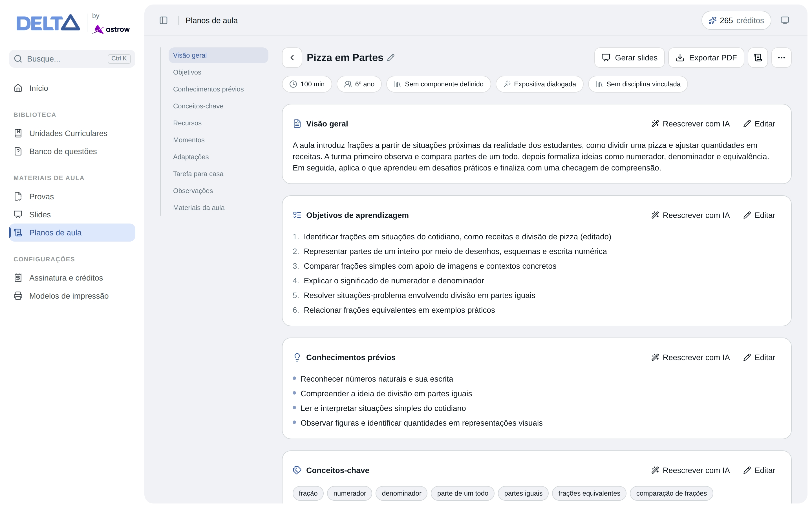Viewport: 812px width, 508px height.
Task: Click Reescrever com IA in Objetivos de aprendizagem
Action: (x=690, y=215)
